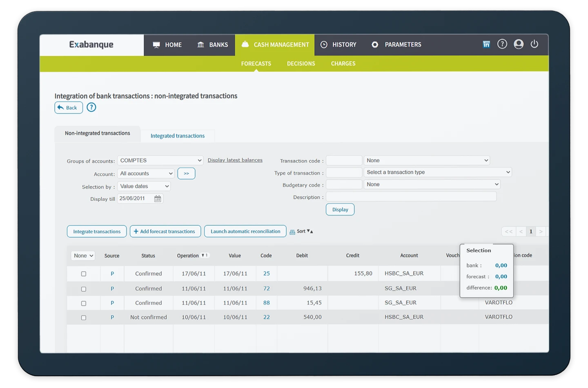This screenshot has height=388, width=588.
Task: Tick checkbox for code 25 transaction
Action: pyautogui.click(x=84, y=274)
